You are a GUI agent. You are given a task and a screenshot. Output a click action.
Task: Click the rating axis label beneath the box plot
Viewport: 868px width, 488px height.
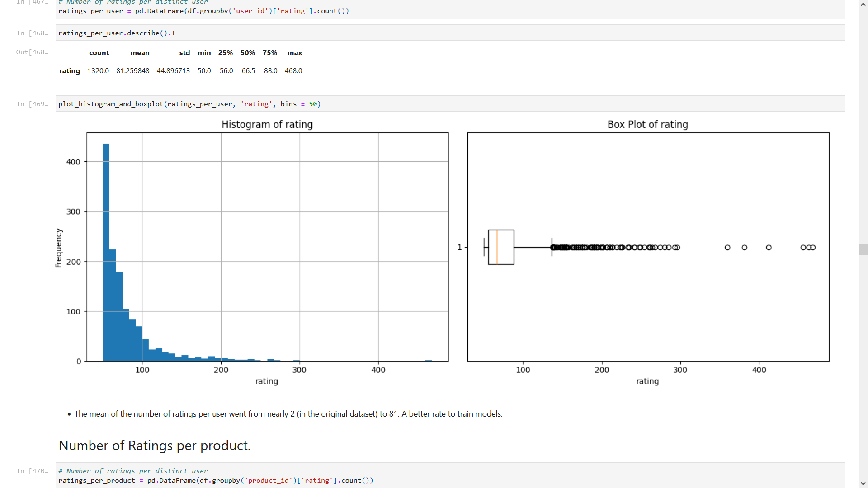pyautogui.click(x=647, y=381)
